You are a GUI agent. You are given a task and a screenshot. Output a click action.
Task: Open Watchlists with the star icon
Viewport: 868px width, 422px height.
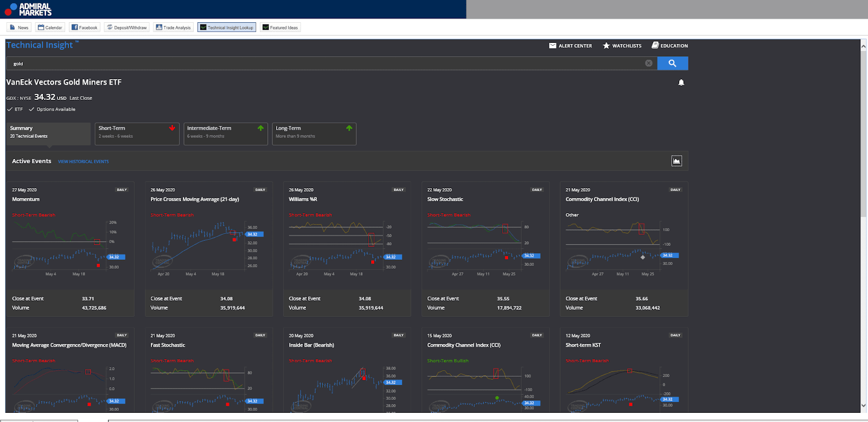coord(622,46)
